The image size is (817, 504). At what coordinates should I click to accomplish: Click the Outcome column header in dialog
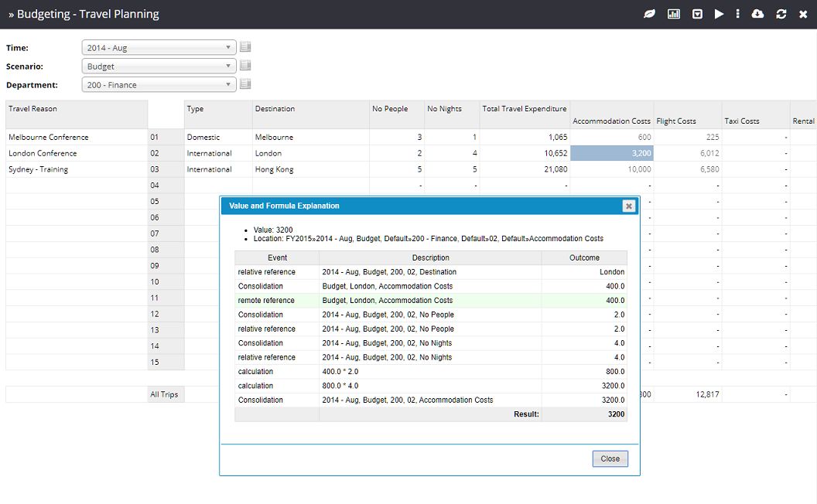584,257
